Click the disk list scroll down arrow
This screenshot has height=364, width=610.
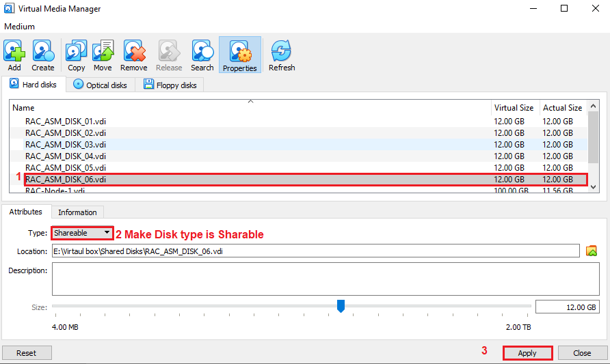(x=594, y=187)
